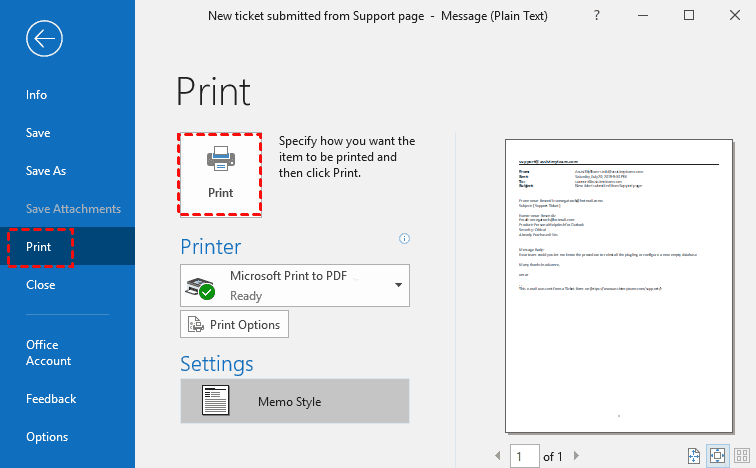
Task: Click the back arrow circle icon
Action: click(45, 39)
